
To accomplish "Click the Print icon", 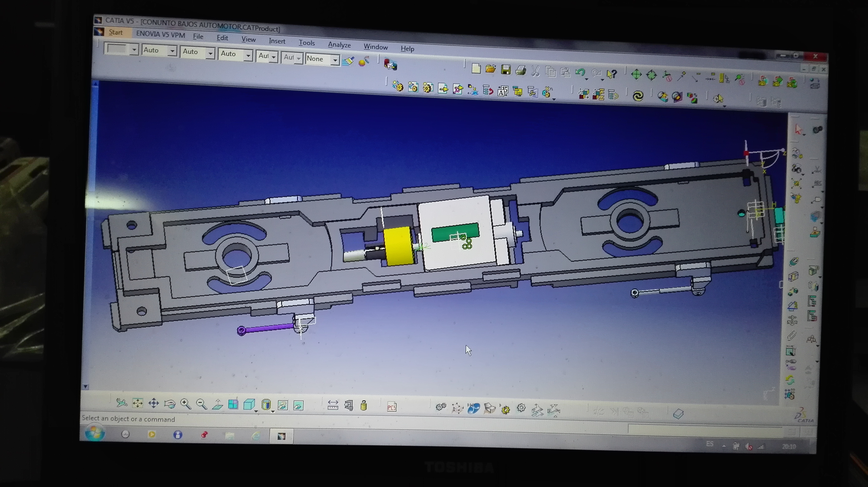I will tap(521, 70).
